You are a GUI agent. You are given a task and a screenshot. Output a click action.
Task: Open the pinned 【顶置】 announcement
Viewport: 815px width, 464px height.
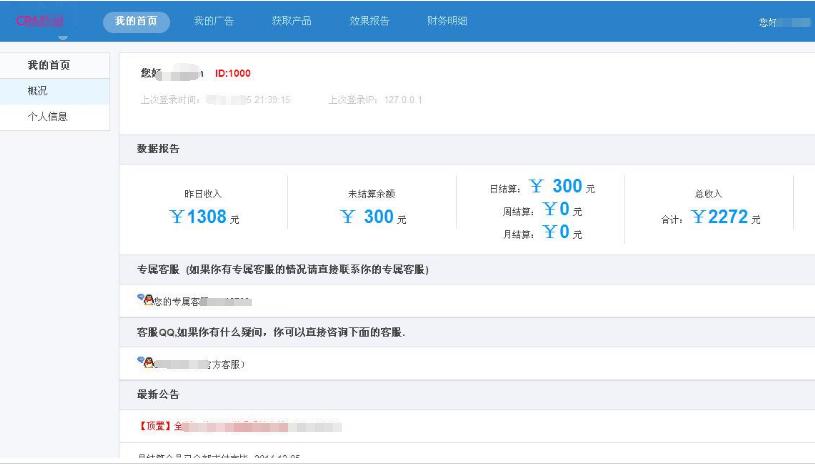(x=240, y=426)
